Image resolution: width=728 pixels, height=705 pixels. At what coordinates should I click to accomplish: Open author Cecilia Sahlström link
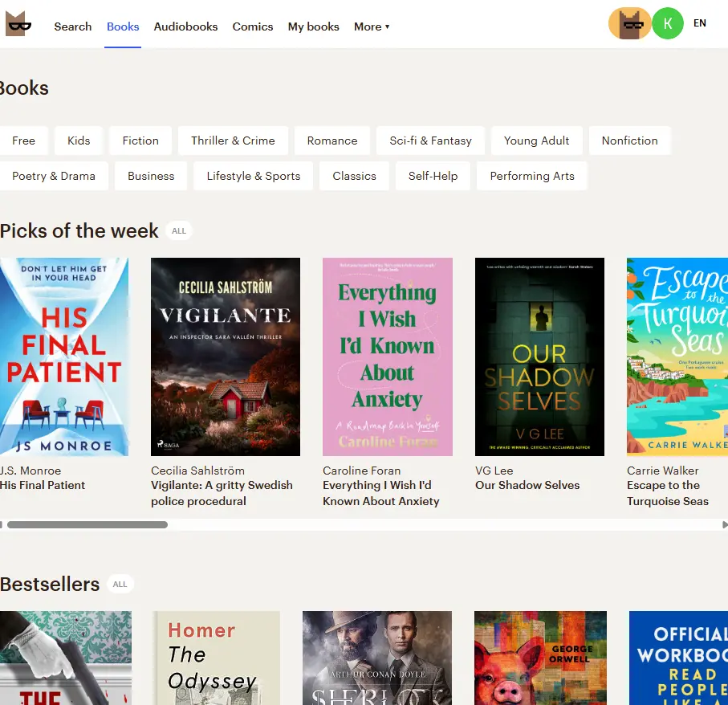(x=197, y=471)
